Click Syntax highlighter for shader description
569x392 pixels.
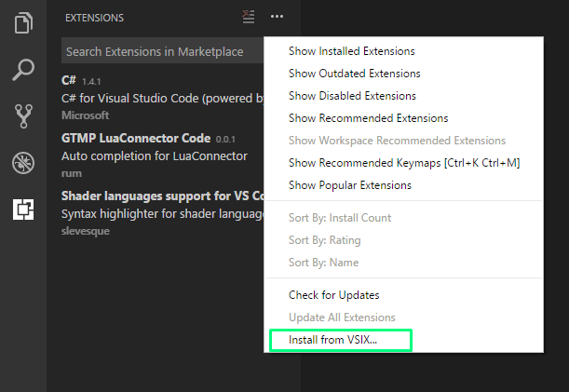(x=163, y=214)
